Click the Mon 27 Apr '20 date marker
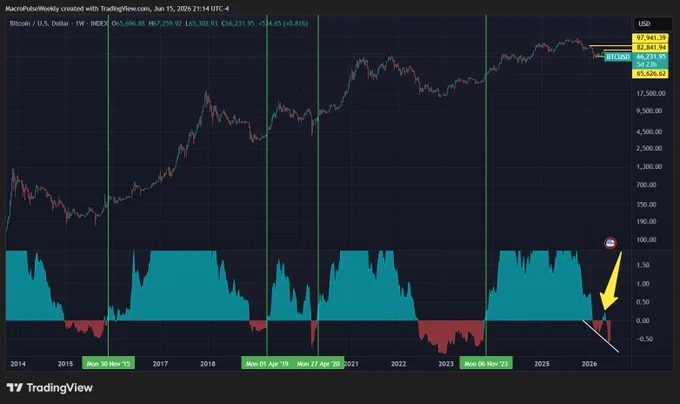 point(318,363)
